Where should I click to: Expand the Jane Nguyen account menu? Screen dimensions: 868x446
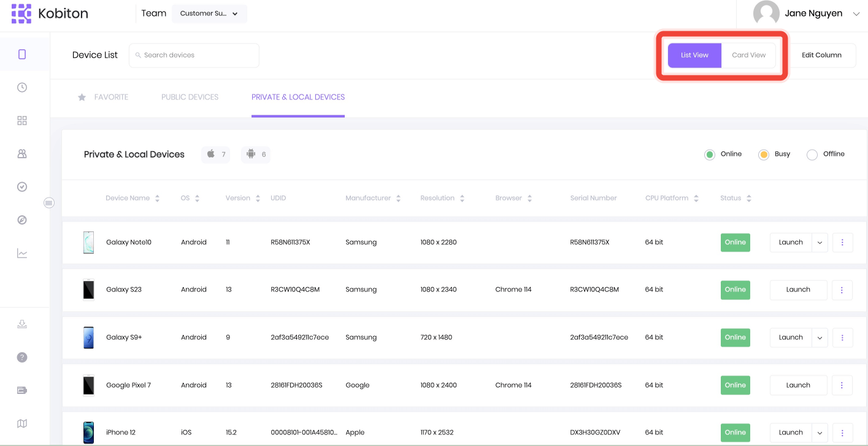[856, 13]
